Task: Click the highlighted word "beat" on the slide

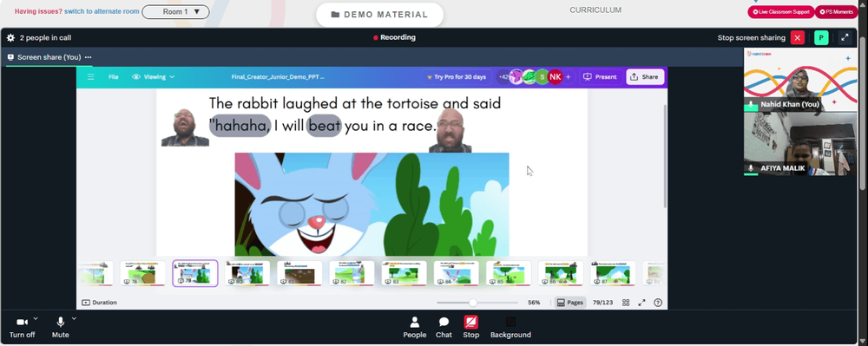Action: click(325, 126)
